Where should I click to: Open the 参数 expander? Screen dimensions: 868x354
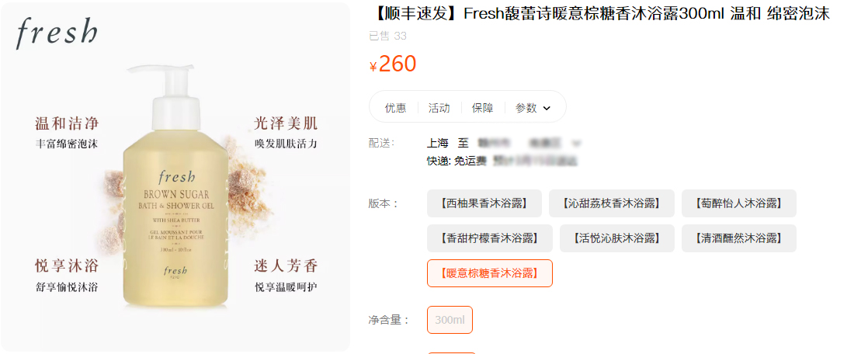[x=533, y=108]
